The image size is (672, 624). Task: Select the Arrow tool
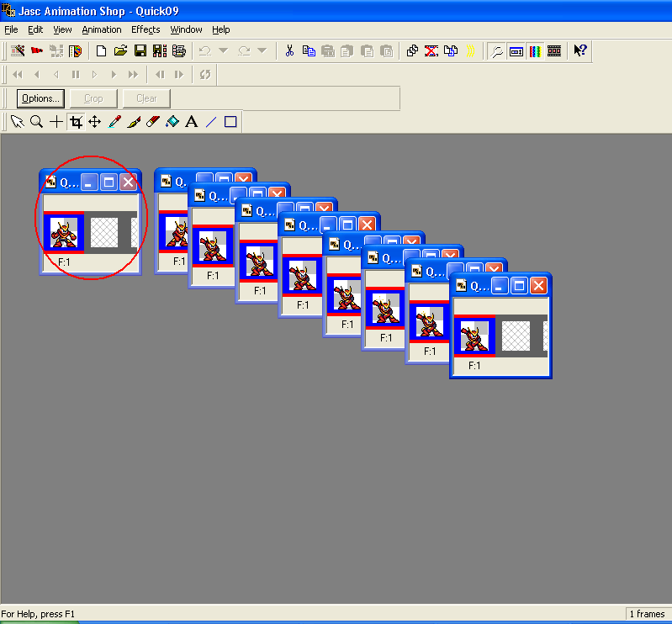coord(17,122)
